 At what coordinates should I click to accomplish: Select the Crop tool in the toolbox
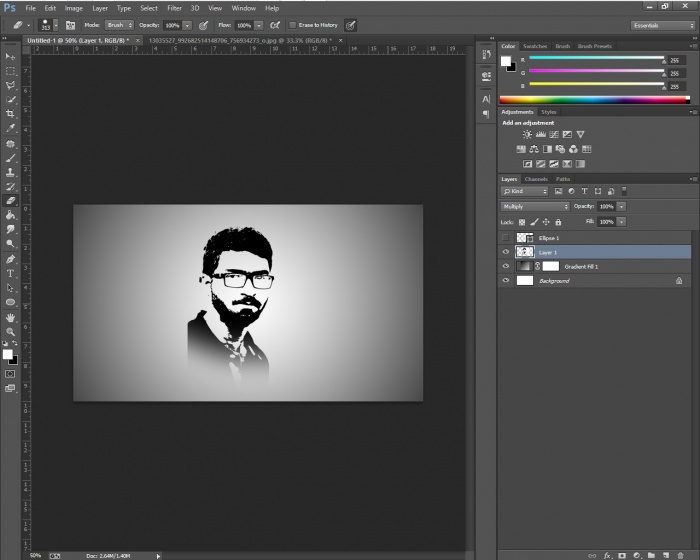11,114
